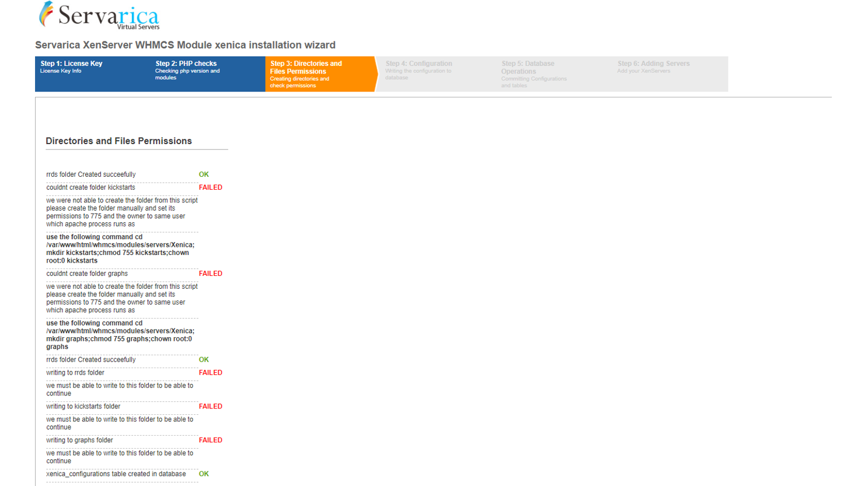Select Step 3: Directories and Files Permissions tab

point(320,74)
